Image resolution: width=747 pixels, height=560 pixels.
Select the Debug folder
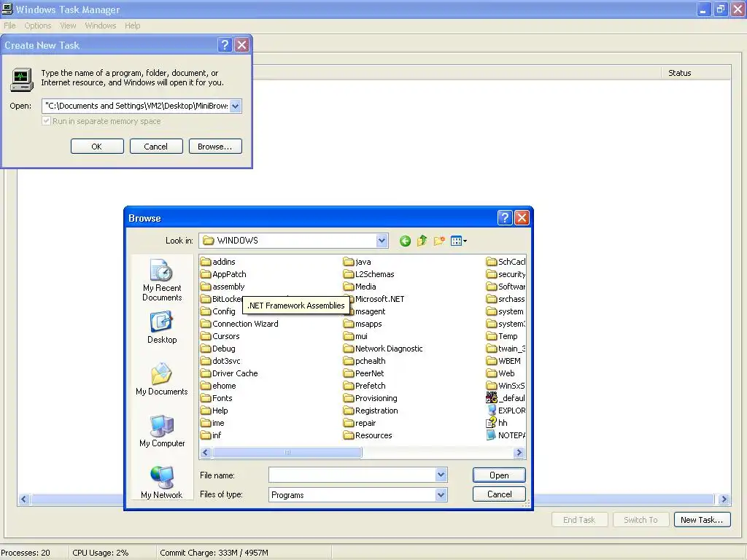click(x=218, y=349)
